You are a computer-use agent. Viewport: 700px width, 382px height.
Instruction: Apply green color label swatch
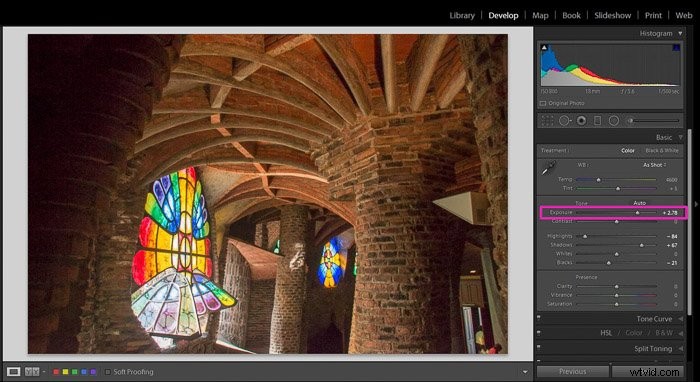[75, 372]
